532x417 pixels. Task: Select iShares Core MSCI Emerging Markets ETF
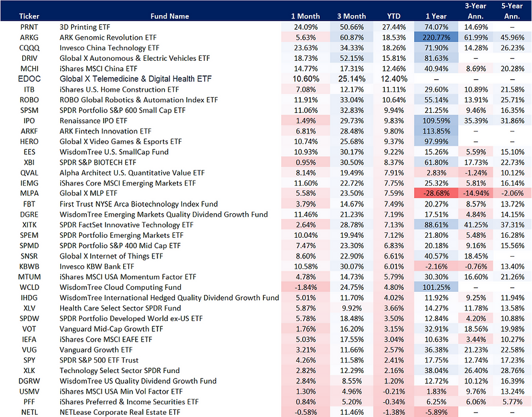coord(128,183)
